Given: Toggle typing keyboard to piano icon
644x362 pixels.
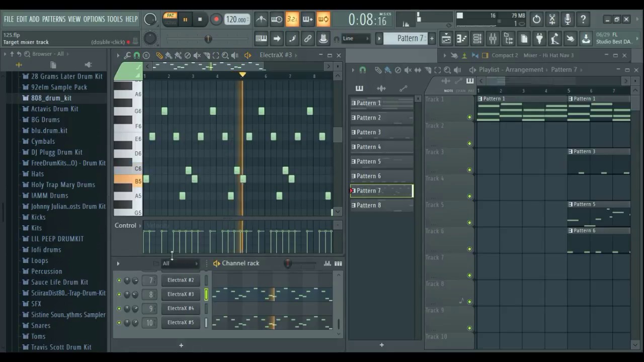Looking at the screenshot, I should tap(261, 38).
